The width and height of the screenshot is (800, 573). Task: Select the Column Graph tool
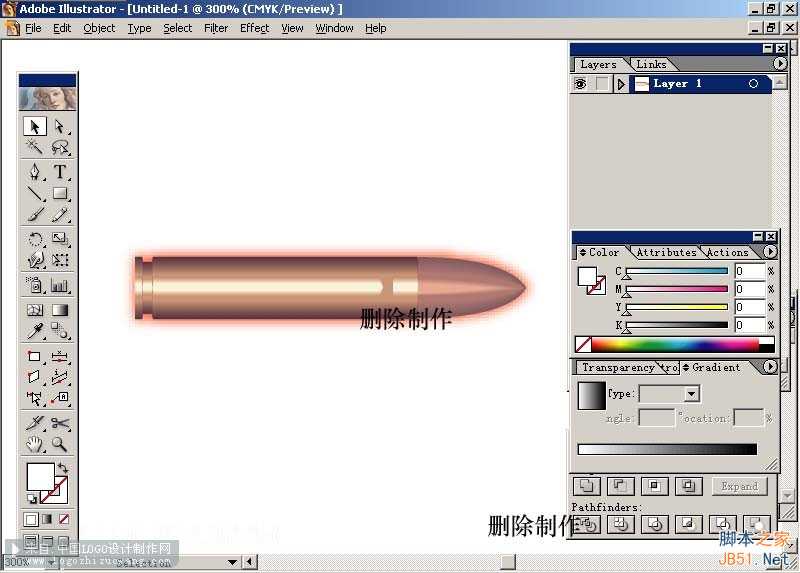tap(60, 285)
